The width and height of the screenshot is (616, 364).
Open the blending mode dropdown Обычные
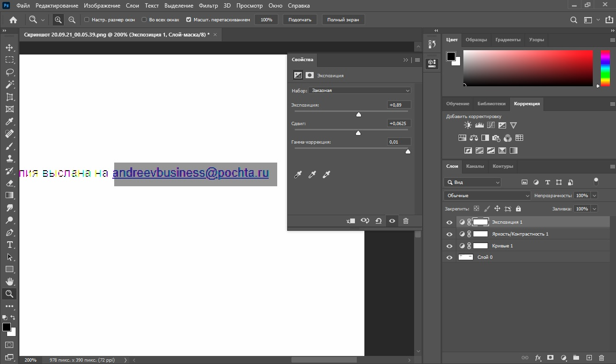[487, 195]
